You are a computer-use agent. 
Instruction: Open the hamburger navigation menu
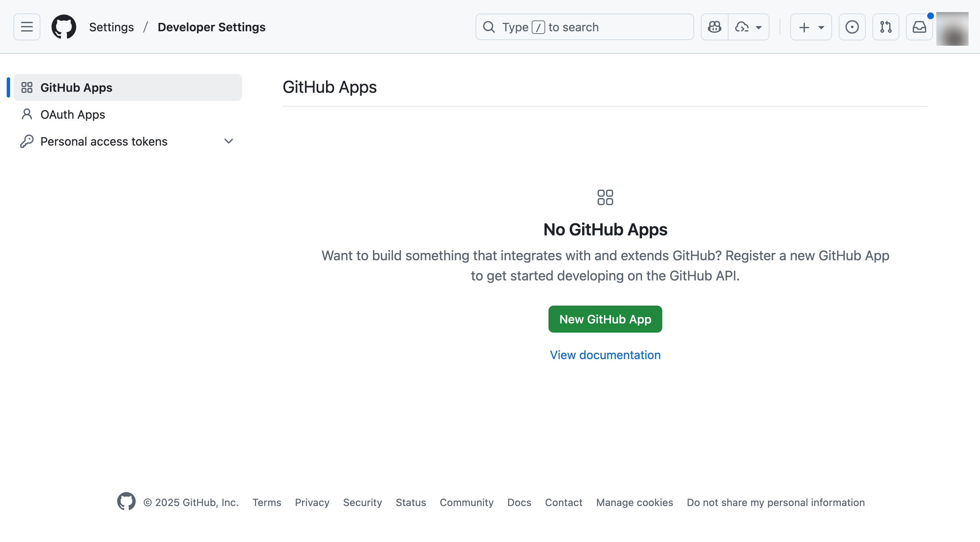(27, 27)
